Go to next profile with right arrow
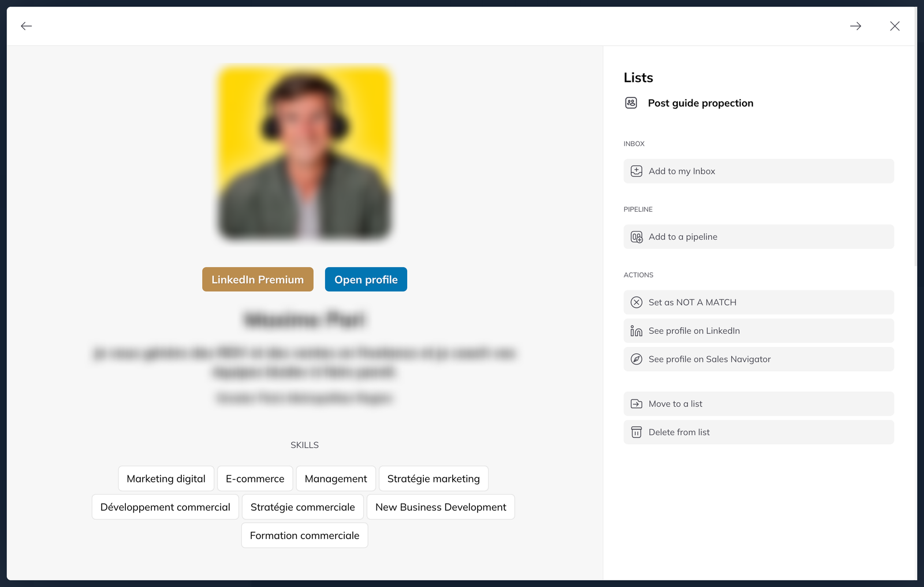Screen dimensions: 924x587 855,26
